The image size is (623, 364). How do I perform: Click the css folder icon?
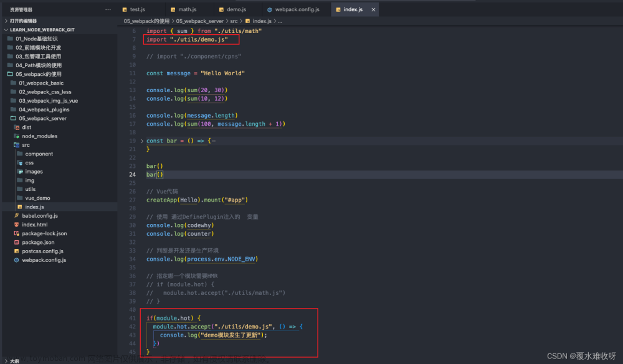click(x=20, y=163)
